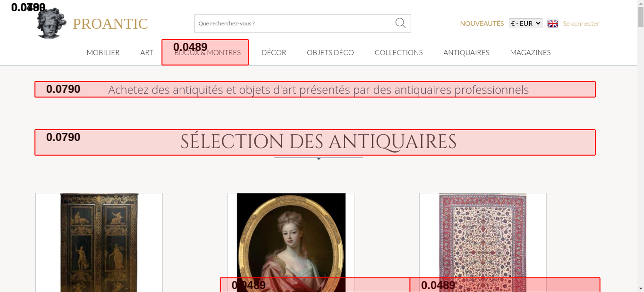
Task: View the oval framed lady portrait
Action: [291, 235]
